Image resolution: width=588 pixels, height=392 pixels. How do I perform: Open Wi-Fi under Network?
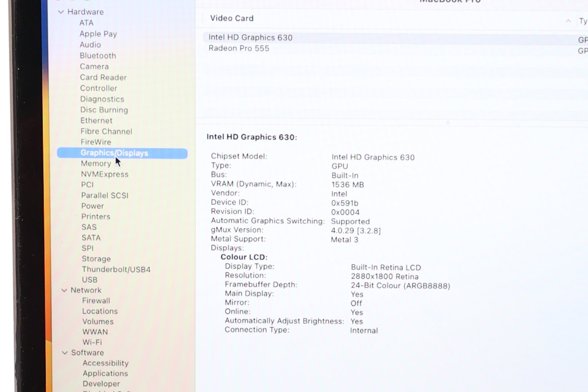pyautogui.click(x=92, y=342)
